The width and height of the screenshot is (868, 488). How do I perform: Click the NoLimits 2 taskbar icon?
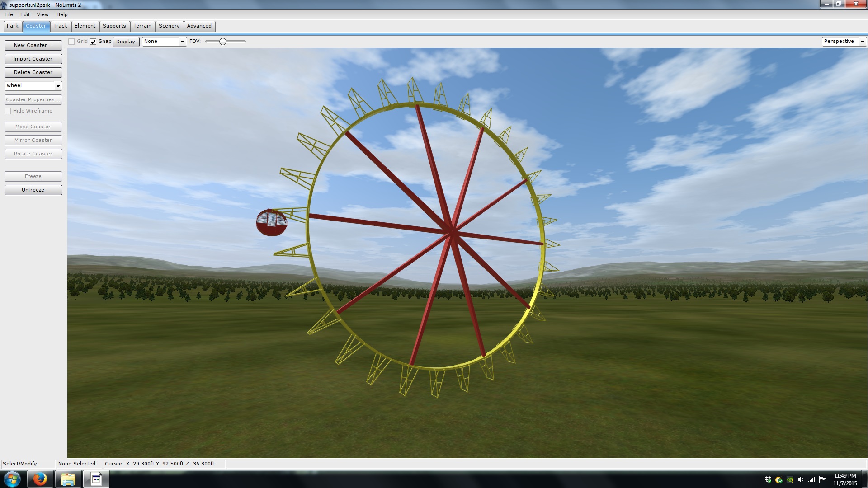pyautogui.click(x=96, y=479)
